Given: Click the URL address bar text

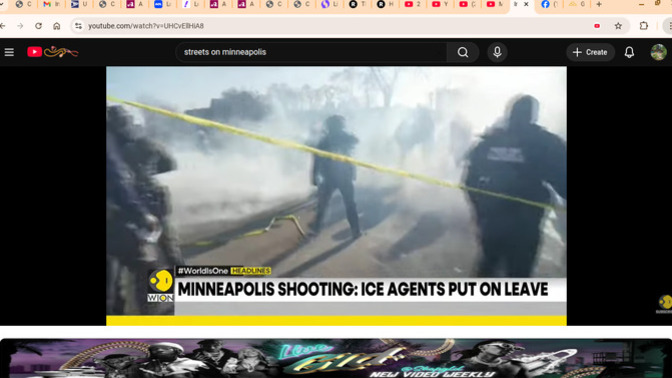Looking at the screenshot, I should tap(146, 26).
